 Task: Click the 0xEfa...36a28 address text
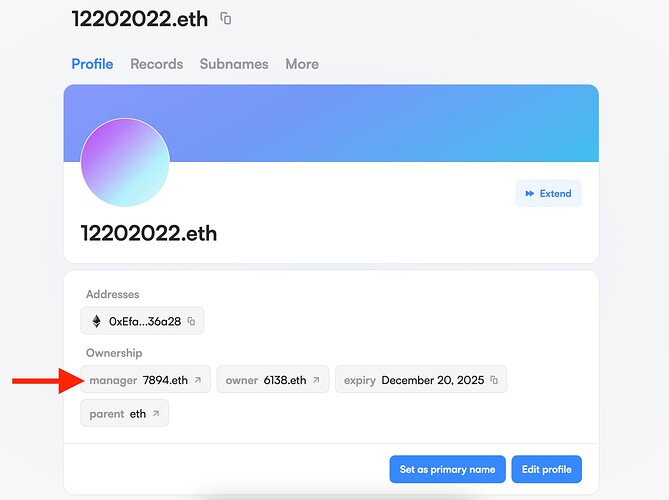pos(145,321)
